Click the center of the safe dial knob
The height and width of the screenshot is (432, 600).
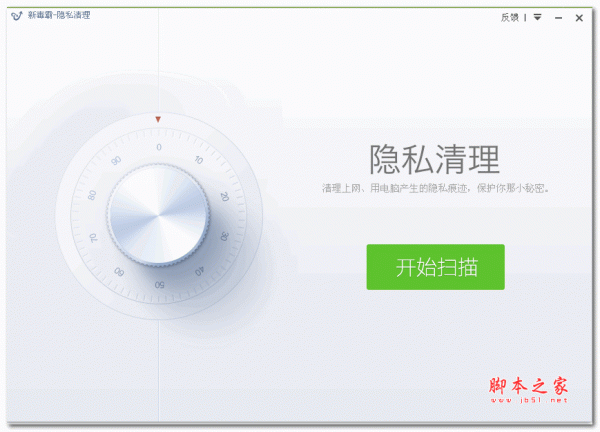(x=158, y=215)
